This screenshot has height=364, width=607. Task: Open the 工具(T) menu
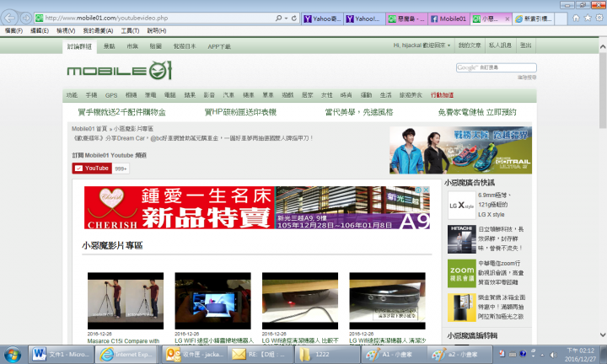coord(130,30)
